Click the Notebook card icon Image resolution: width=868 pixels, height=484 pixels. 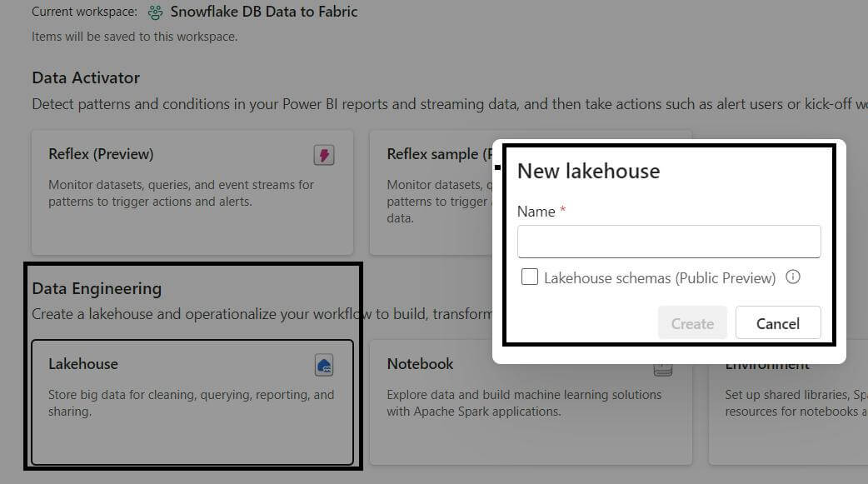662,370
